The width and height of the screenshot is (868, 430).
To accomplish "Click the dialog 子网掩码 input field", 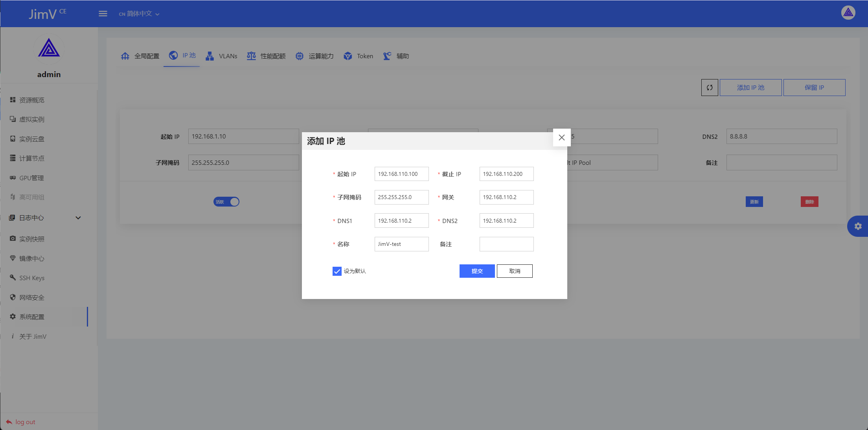I will point(401,197).
